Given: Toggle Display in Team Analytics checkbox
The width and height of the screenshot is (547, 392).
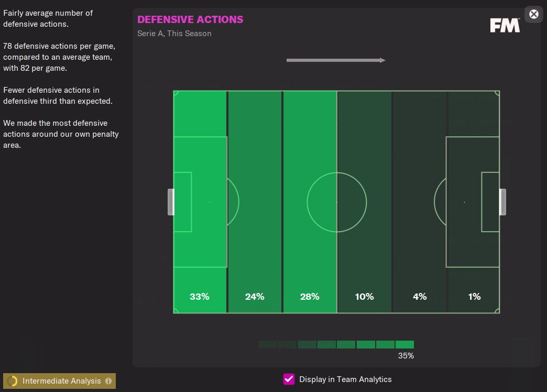Looking at the screenshot, I should pyautogui.click(x=289, y=379).
